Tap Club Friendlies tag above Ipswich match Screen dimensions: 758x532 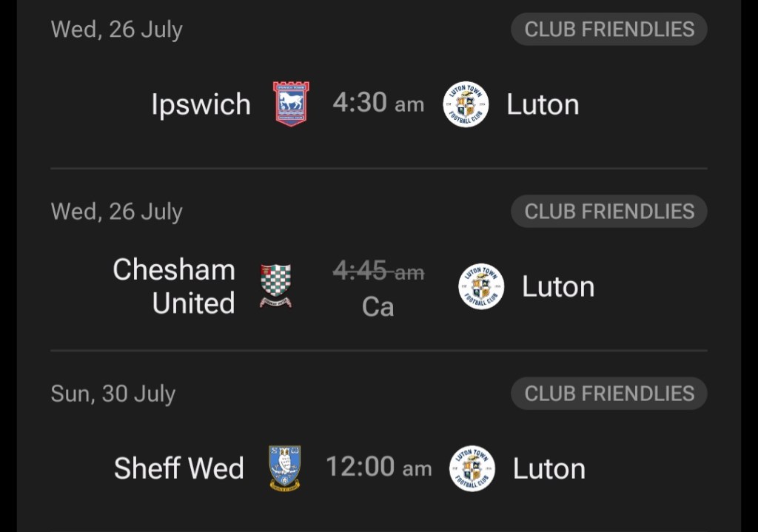coord(608,30)
